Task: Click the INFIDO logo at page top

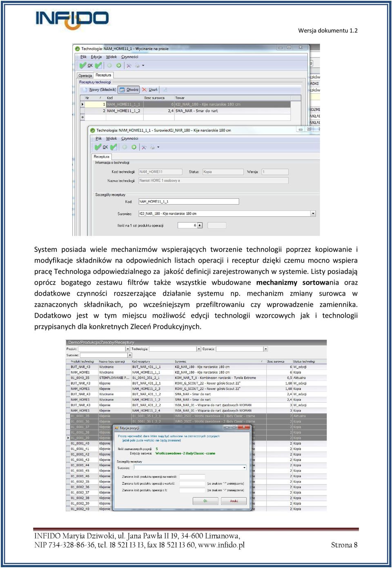Action: [72, 20]
